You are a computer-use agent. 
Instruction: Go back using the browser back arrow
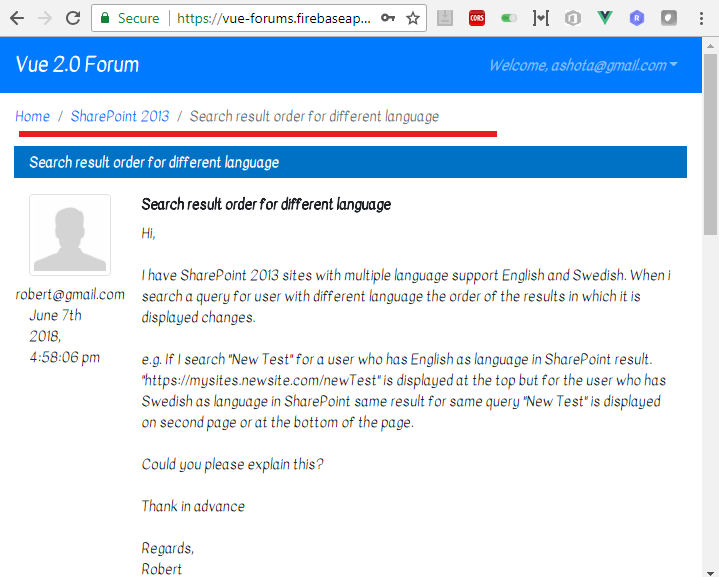[17, 18]
